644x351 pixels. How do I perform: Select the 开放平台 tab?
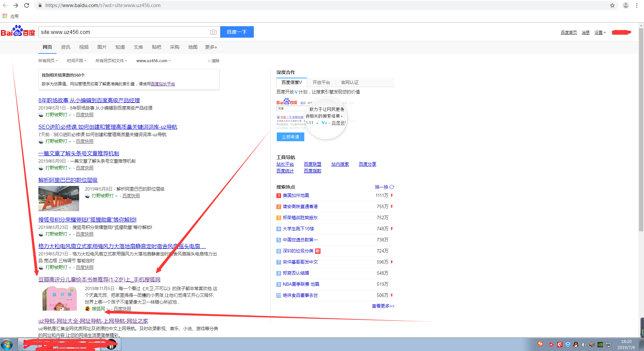point(321,82)
